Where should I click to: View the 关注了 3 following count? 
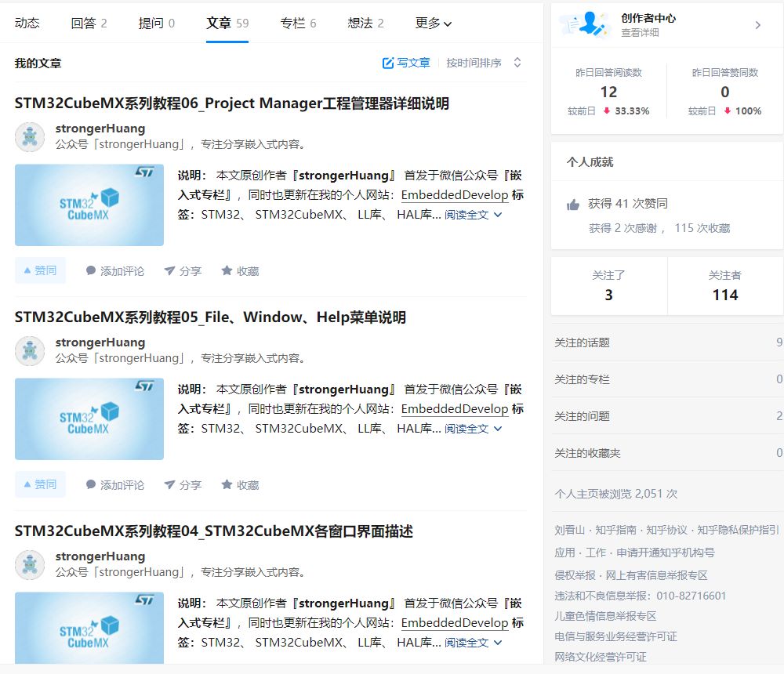click(x=608, y=286)
